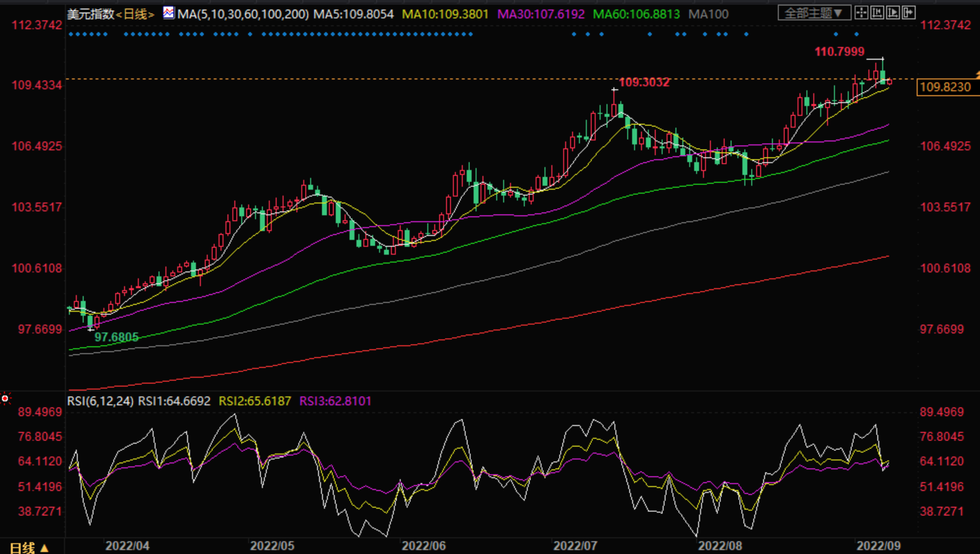Click the rightmost arrow-out toolbar icon
980x554 pixels.
[x=908, y=12]
